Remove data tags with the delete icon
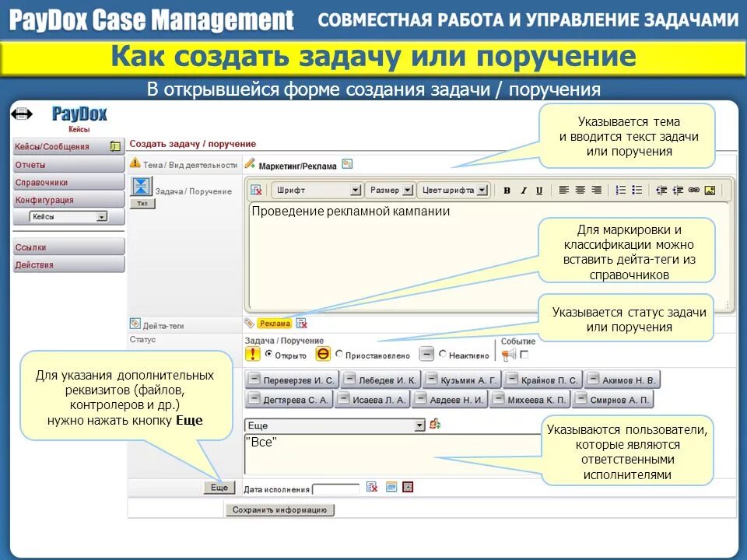The image size is (747, 560). pos(302,324)
